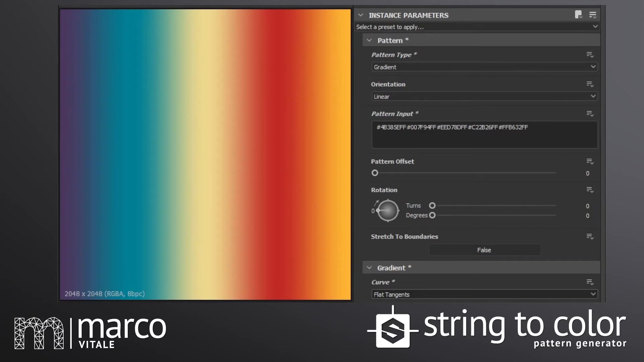The image size is (644, 362).
Task: Click the Turns value field
Action: click(x=587, y=206)
